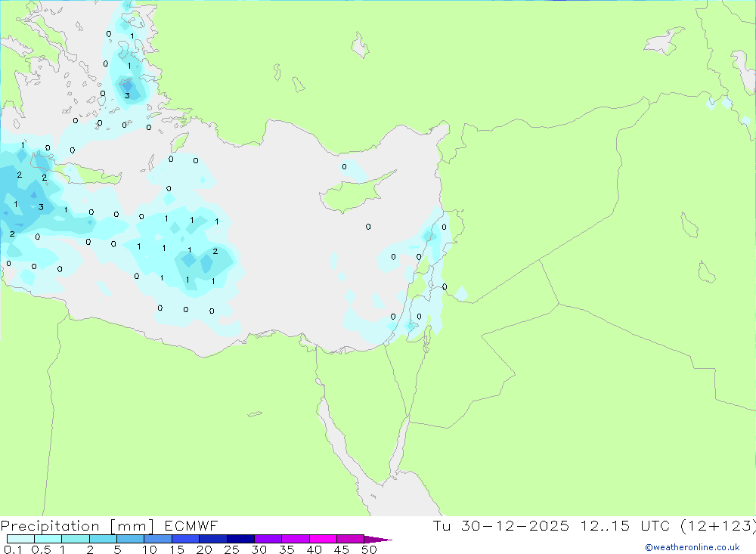Click the "(12+123)" forecast offset text

click(x=718, y=525)
